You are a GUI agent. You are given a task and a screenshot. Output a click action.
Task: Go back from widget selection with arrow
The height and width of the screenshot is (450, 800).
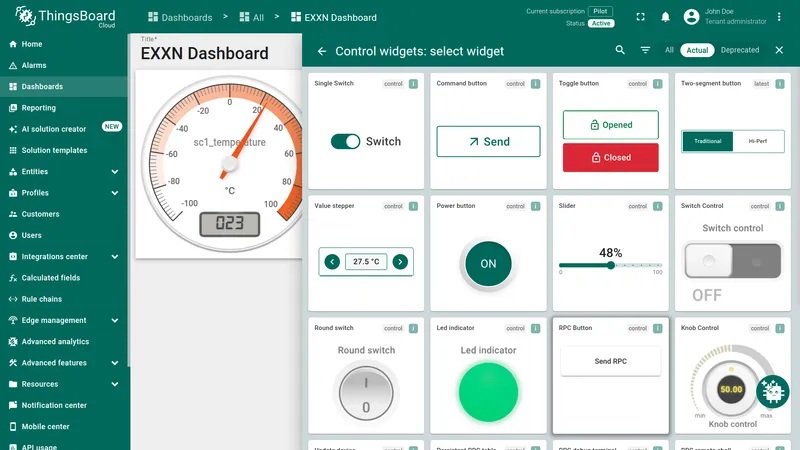pyautogui.click(x=321, y=51)
